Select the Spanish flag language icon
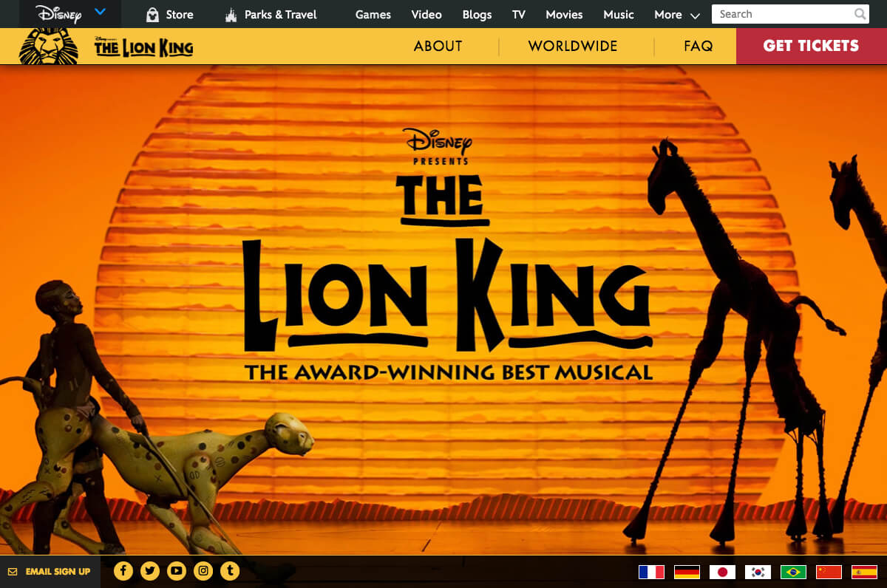This screenshot has width=887, height=588. (x=864, y=572)
